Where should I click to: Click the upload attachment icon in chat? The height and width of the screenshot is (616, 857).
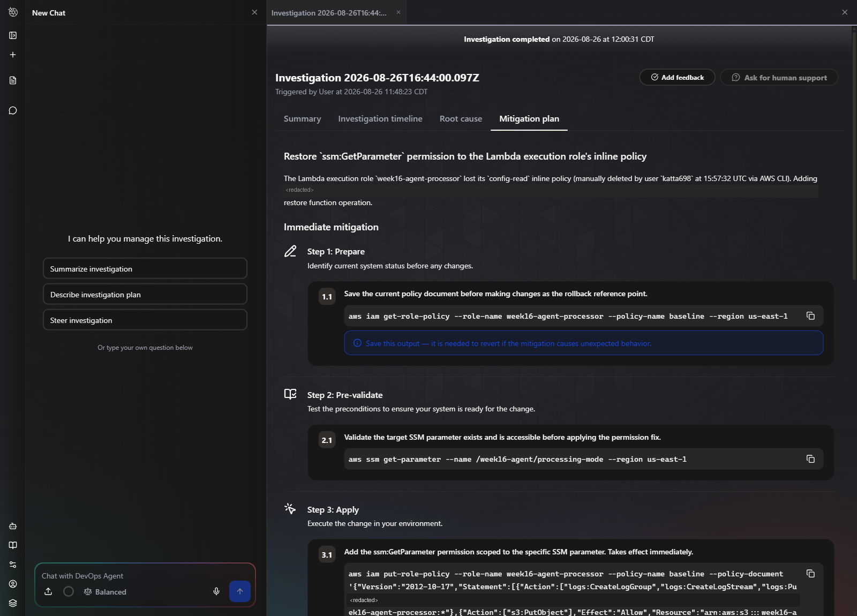pos(48,591)
